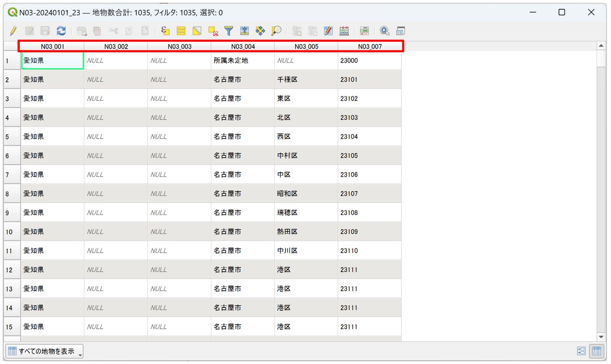Open organize columns tool
The width and height of the screenshot is (611, 364).
[328, 31]
